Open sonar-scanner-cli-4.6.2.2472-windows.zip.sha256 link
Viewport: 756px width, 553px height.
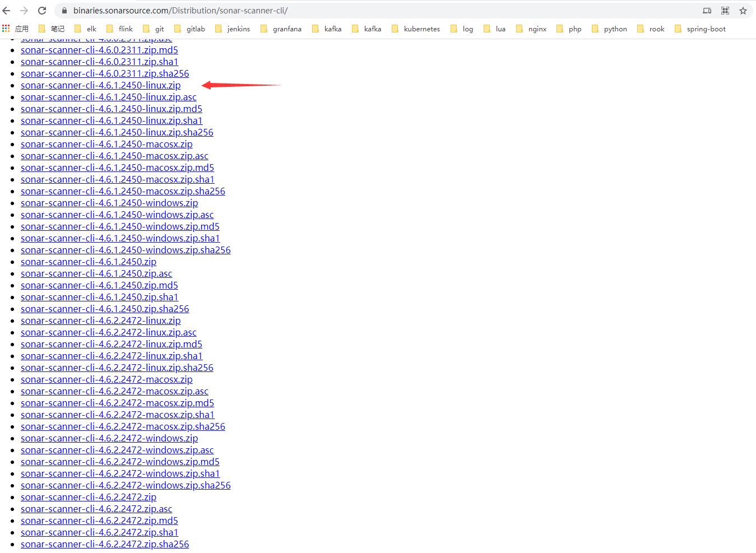tap(126, 485)
